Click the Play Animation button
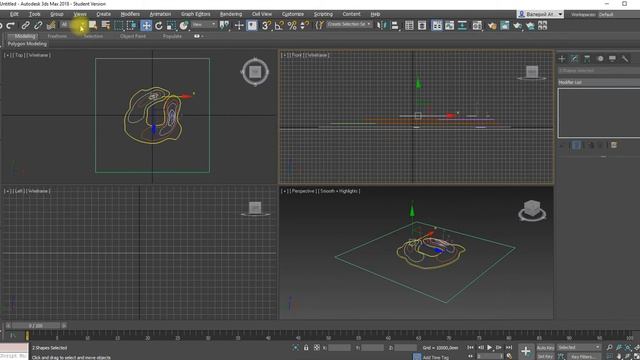 click(489, 348)
